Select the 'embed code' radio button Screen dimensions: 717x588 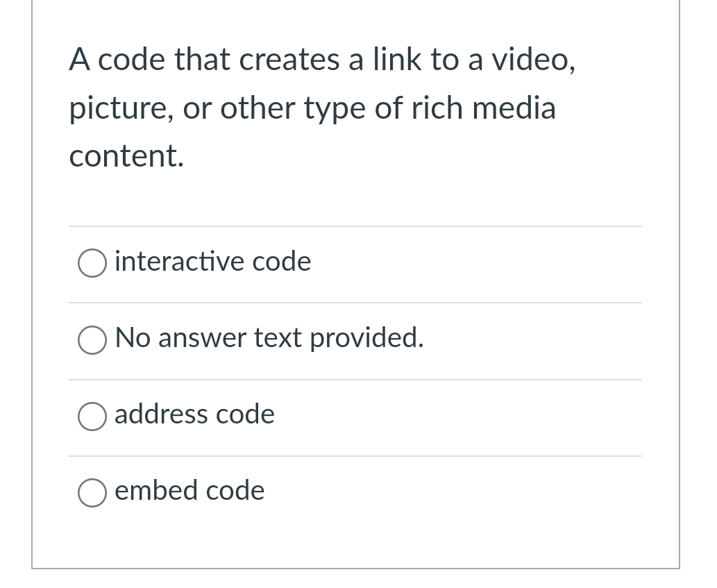point(92,493)
